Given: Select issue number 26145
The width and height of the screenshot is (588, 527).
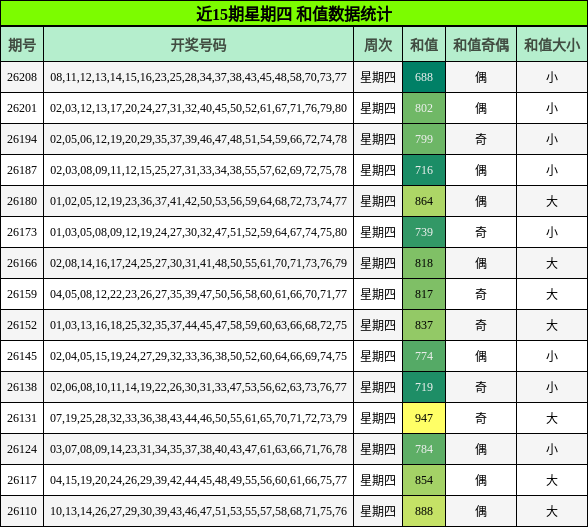Looking at the screenshot, I should (x=22, y=356).
